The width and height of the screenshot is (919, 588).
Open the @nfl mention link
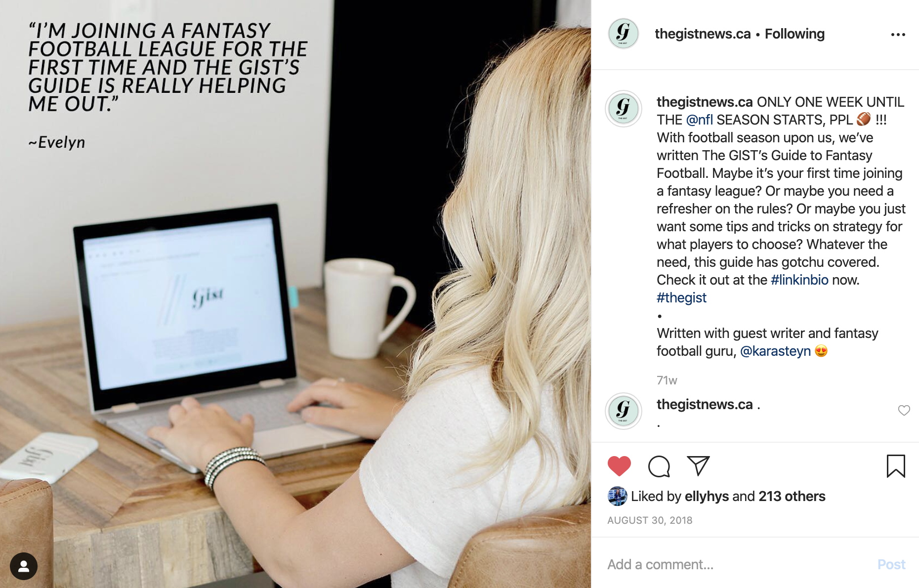[699, 120]
